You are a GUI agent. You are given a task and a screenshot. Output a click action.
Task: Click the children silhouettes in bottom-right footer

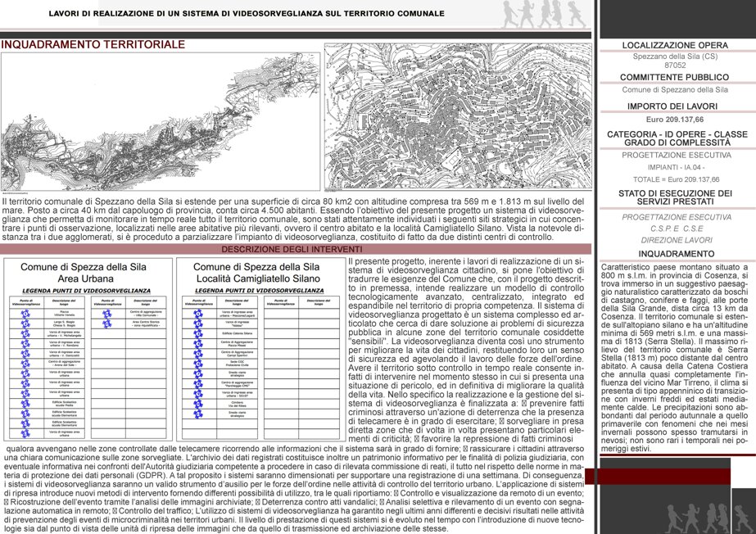point(709,518)
